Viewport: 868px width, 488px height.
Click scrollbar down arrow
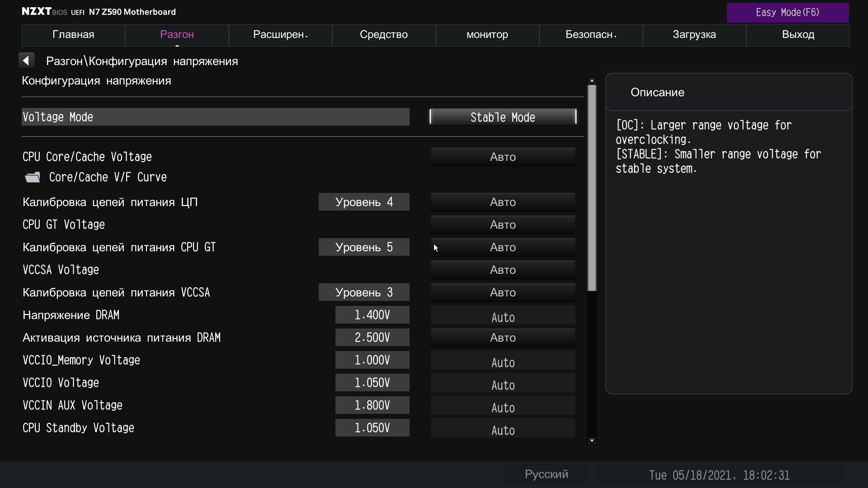[592, 441]
